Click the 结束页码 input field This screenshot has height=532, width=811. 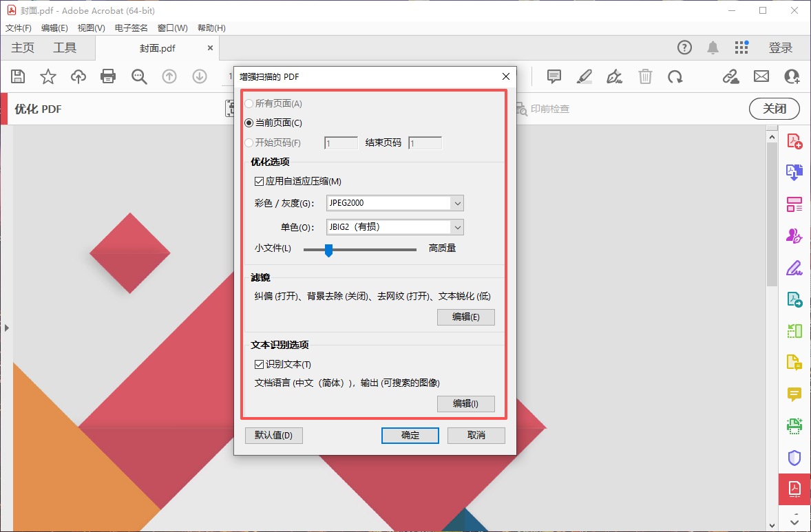click(x=425, y=143)
